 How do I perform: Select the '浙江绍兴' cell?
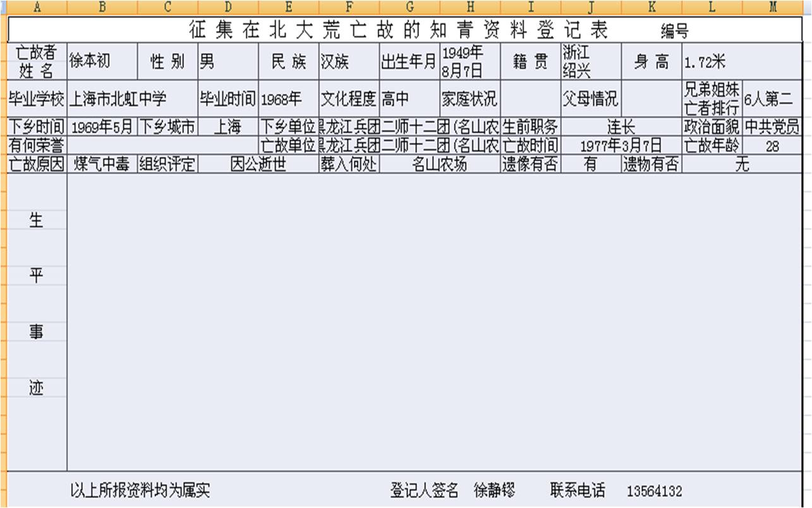tap(591, 61)
